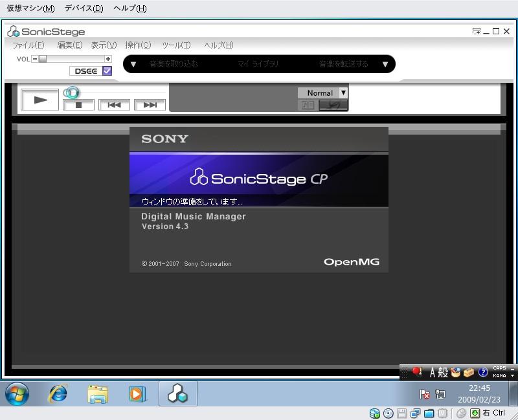Screen dimensions: 518x420
Task: Open the Windows Start orb
Action: pyautogui.click(x=17, y=394)
